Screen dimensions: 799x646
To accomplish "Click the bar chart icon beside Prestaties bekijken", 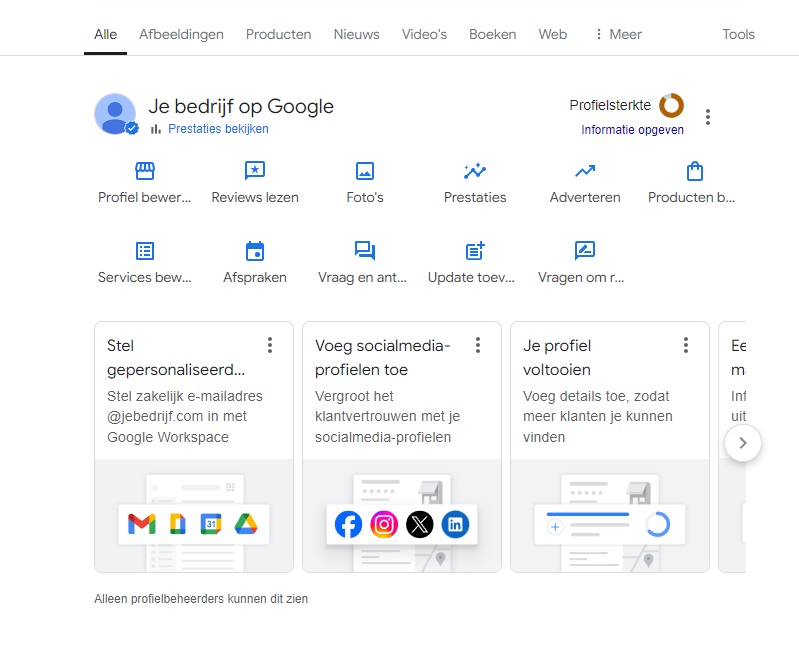I will (156, 129).
